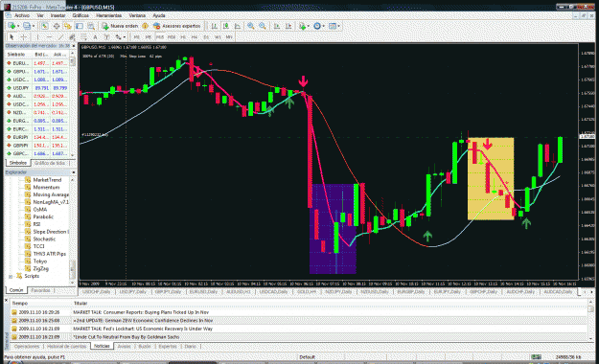This screenshot has width=599, height=364.
Task: Select the horizontal line drawing tool
Action: pos(49,36)
